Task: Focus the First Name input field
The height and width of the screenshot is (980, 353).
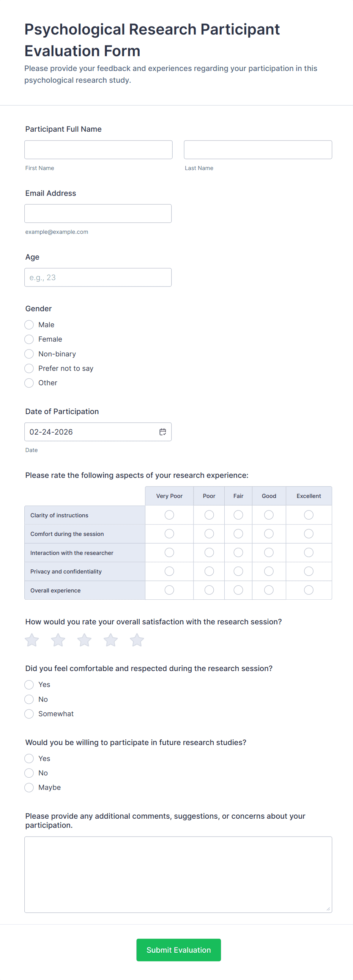Action: (x=98, y=150)
